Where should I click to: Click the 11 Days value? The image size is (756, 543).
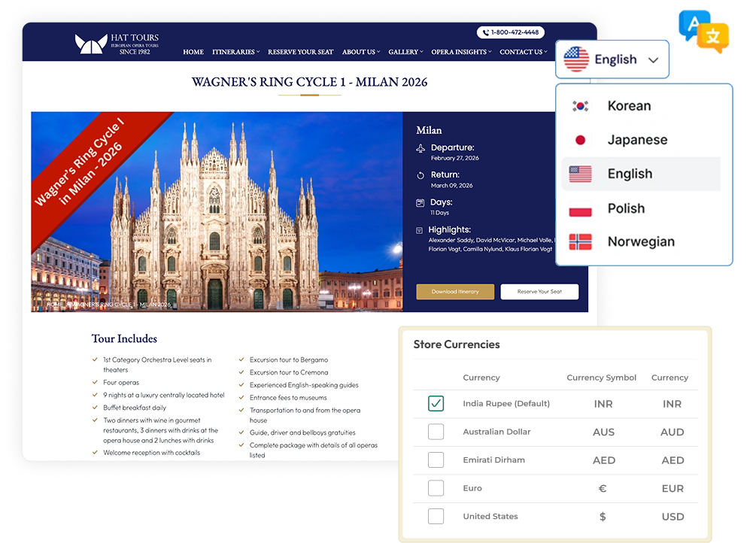[x=440, y=213]
